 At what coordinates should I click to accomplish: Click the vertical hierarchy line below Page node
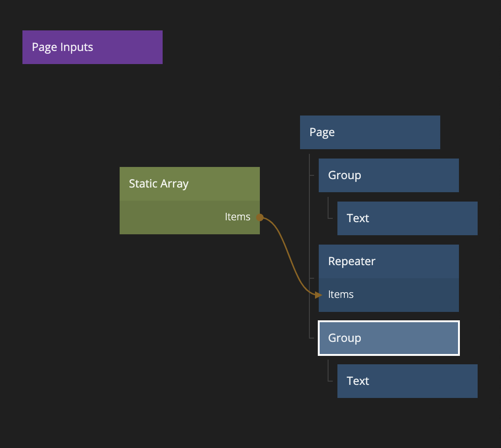pyautogui.click(x=309, y=224)
